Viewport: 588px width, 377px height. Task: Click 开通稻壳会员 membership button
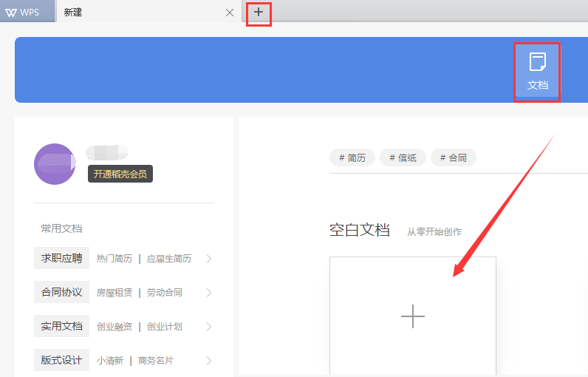click(120, 174)
